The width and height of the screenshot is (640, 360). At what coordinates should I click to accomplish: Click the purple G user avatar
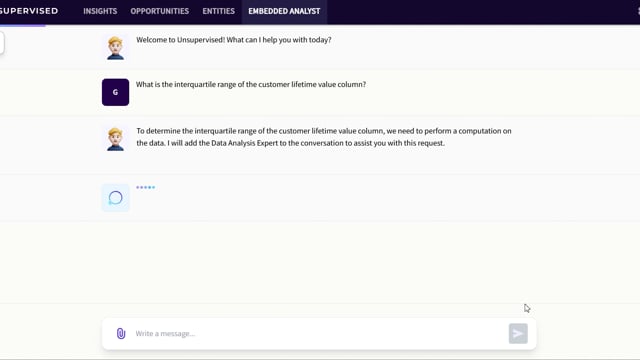click(x=116, y=92)
